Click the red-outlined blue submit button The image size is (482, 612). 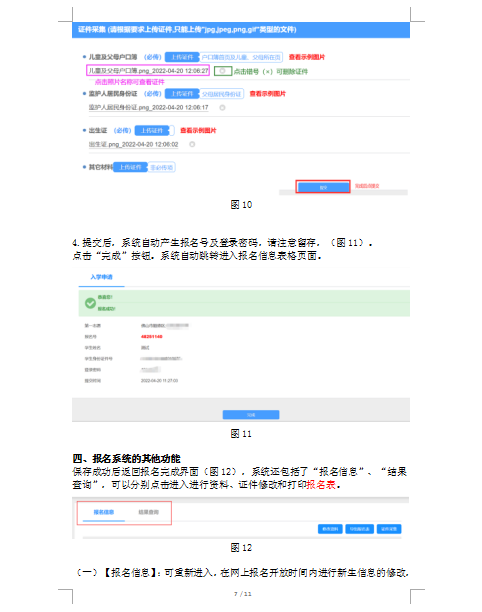click(x=323, y=187)
